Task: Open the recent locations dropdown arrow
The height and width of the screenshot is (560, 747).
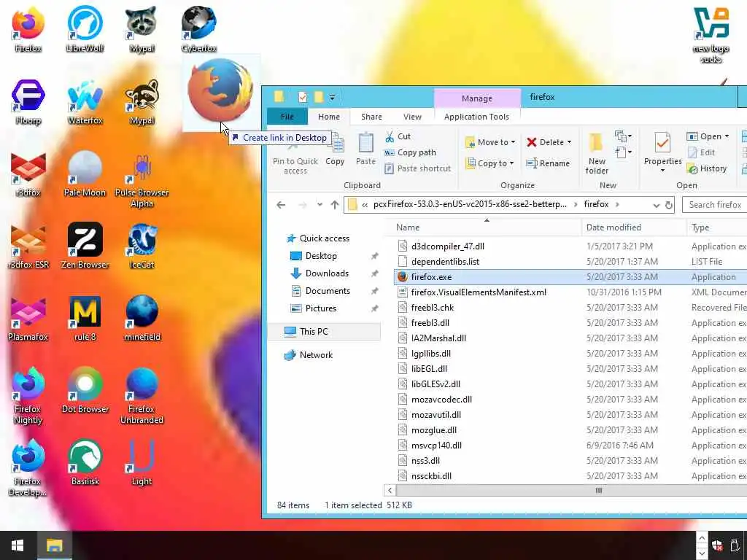Action: tap(320, 205)
